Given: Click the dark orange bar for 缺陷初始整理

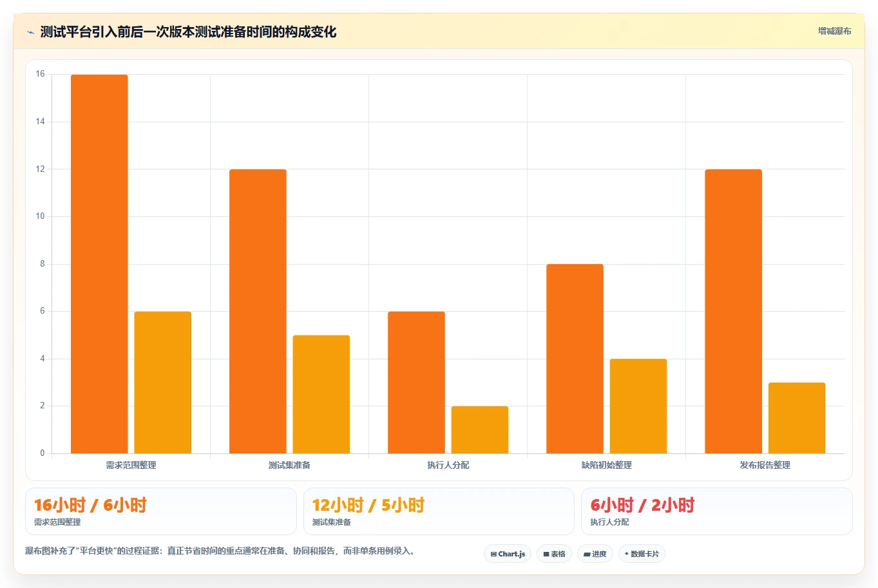Looking at the screenshot, I should pyautogui.click(x=575, y=359).
